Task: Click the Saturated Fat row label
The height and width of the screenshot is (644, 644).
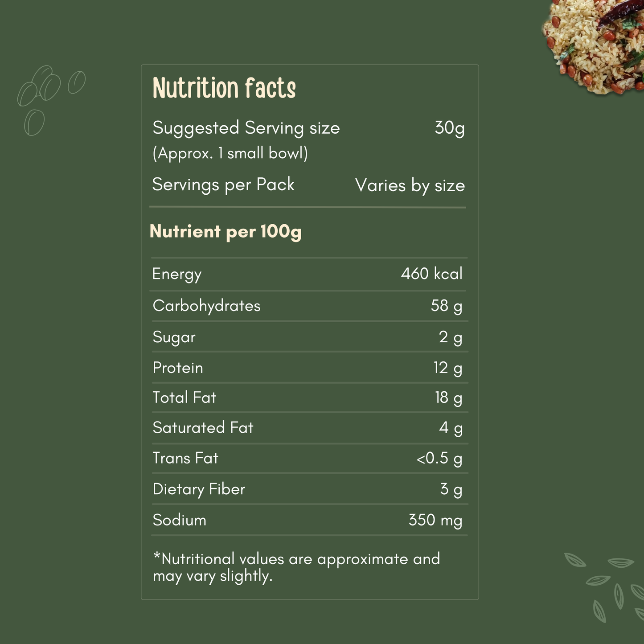Action: [203, 428]
